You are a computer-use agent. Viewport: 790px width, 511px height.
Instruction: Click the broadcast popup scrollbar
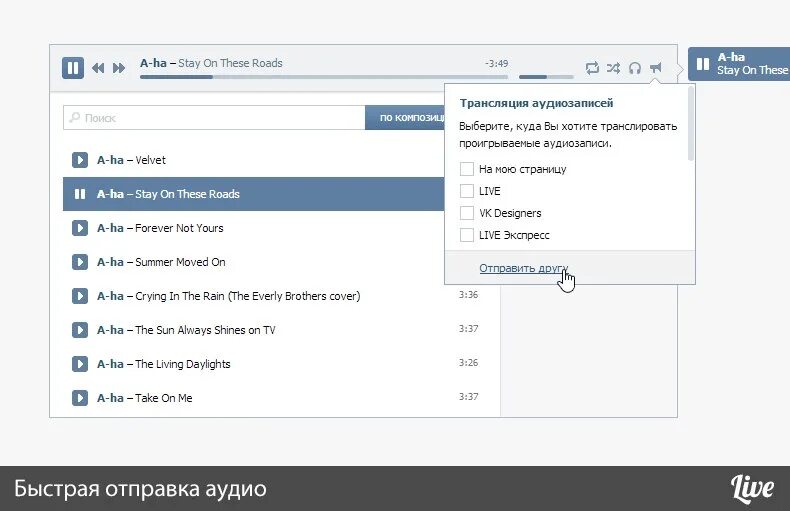691,124
